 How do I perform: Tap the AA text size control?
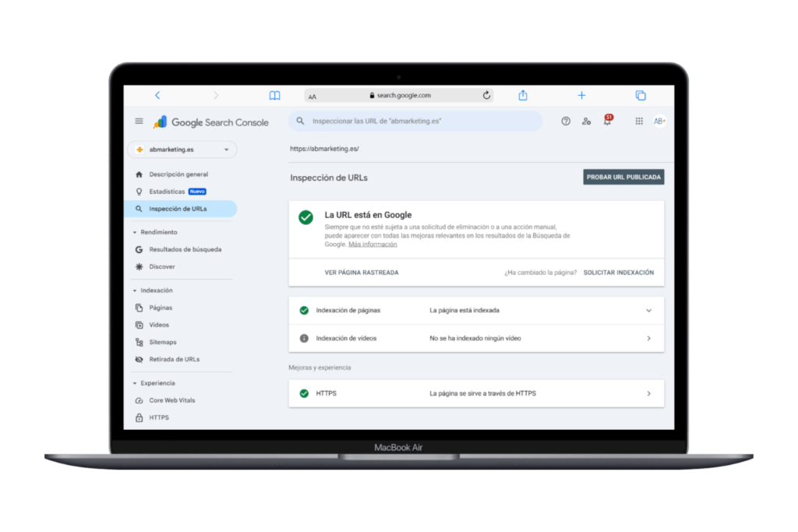[x=312, y=96]
